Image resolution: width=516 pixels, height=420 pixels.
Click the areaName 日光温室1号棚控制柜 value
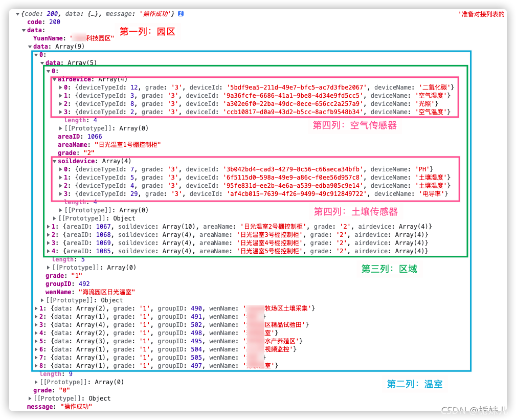coord(127,145)
